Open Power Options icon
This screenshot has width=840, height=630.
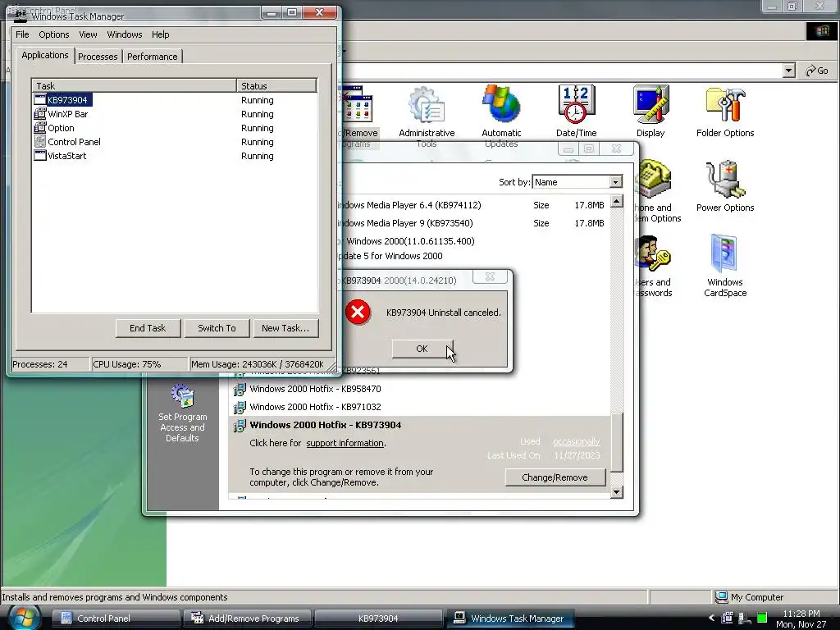pyautogui.click(x=725, y=186)
